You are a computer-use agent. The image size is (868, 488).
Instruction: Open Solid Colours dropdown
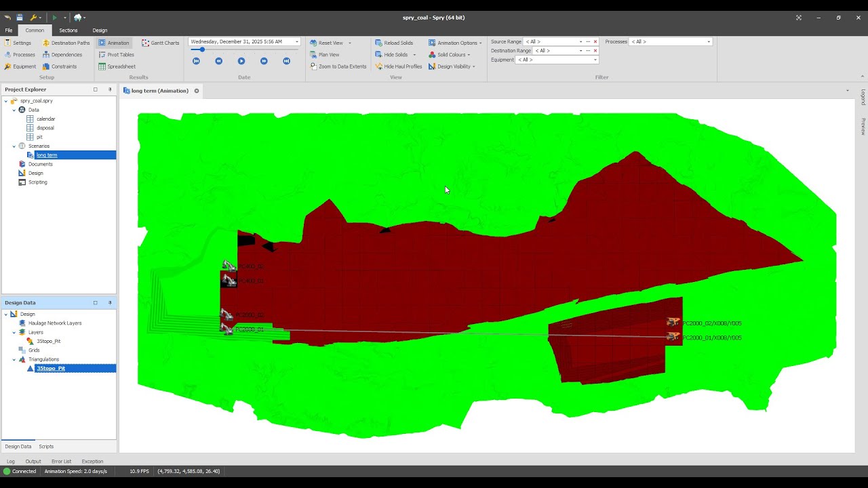(449, 55)
